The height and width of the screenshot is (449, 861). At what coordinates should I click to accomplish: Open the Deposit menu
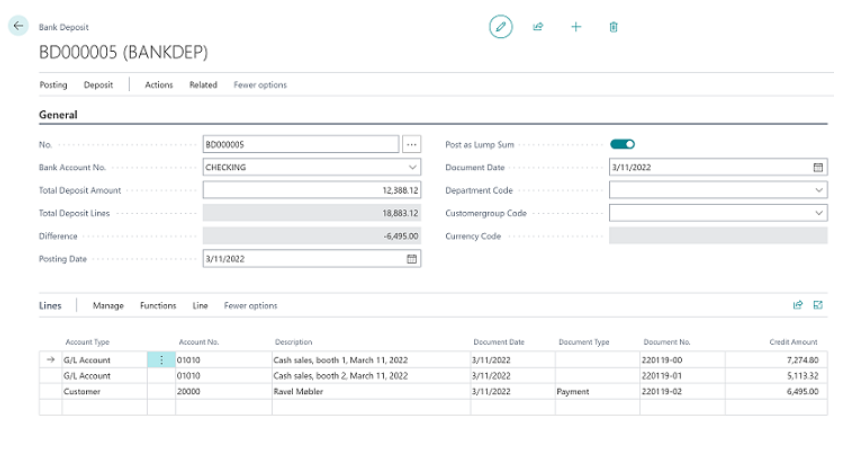click(x=98, y=85)
